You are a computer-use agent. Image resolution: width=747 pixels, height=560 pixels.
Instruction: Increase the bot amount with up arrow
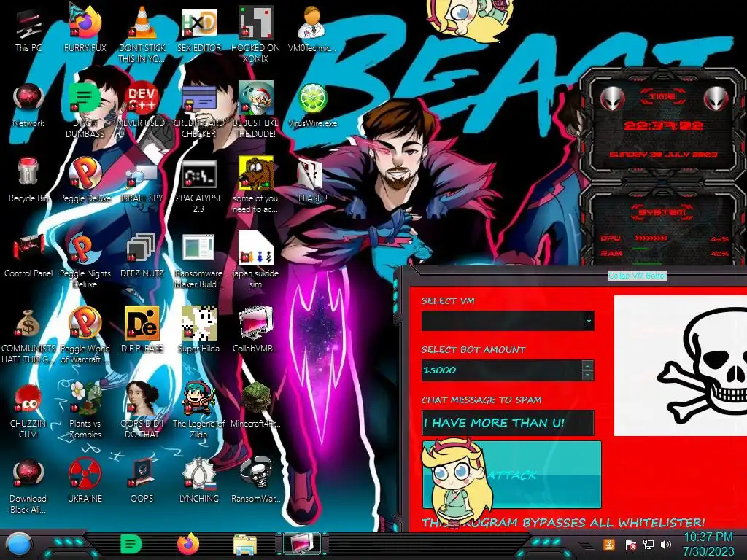point(588,366)
